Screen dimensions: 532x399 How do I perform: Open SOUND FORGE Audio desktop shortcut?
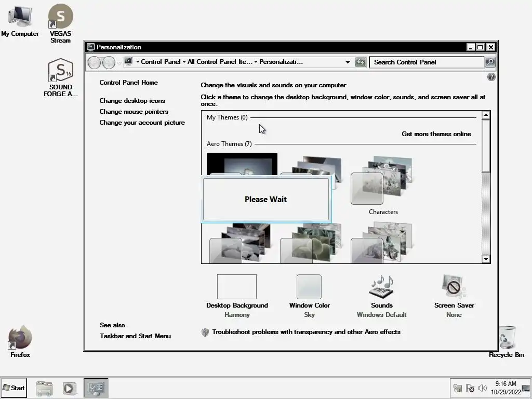[x=60, y=77]
